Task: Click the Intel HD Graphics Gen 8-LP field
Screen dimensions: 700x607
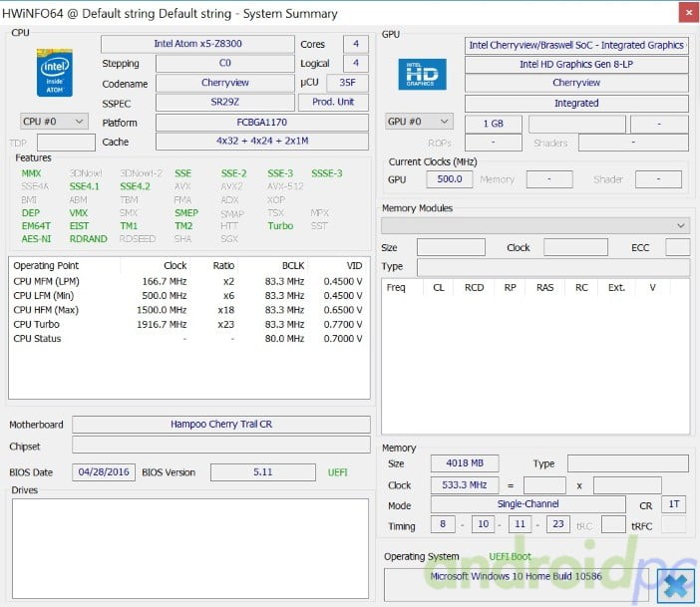Action: 576,65
